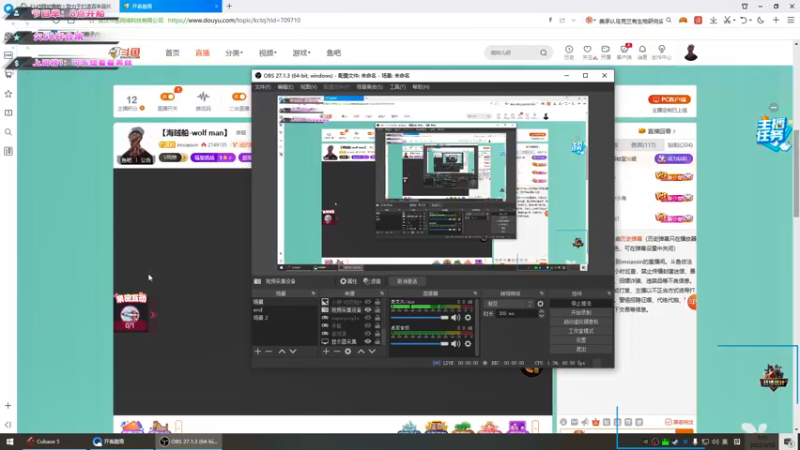Expand Douyu video navigation dropdown
800x450 pixels.
268,53
